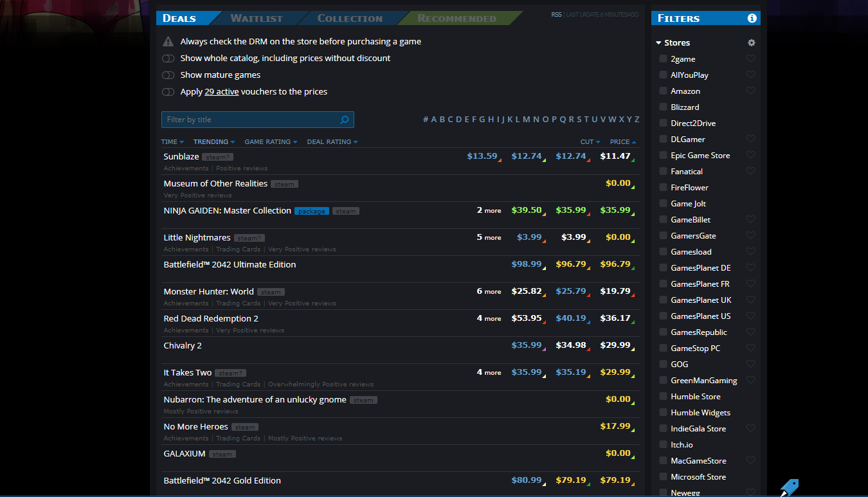
Task: Check the FireFlower store checkbox
Action: [x=663, y=187]
